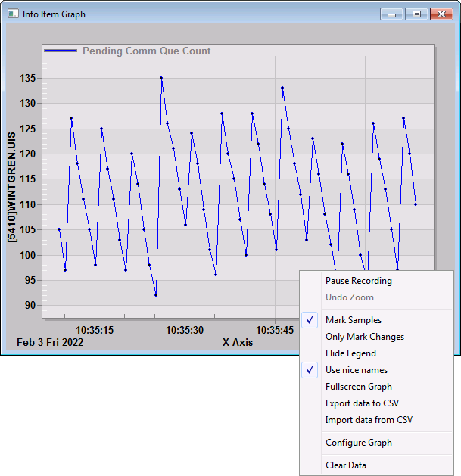Screen dimensions: 461x476
Task: Click the 10:35:30 time axis label
Action: point(185,330)
